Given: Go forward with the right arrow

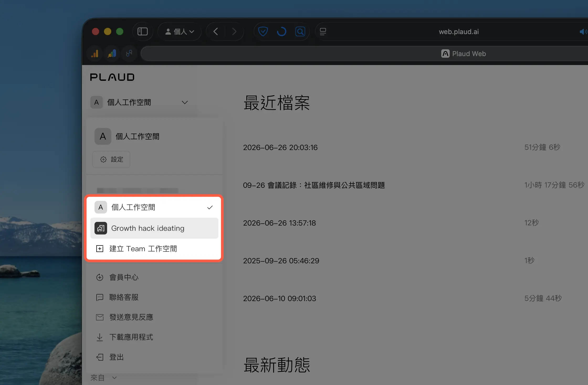Looking at the screenshot, I should tap(234, 32).
